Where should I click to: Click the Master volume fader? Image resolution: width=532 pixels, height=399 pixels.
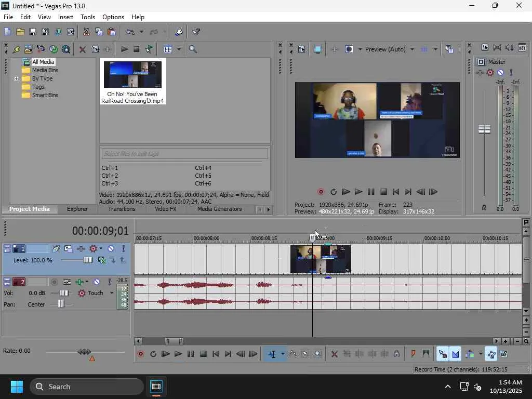click(484, 129)
